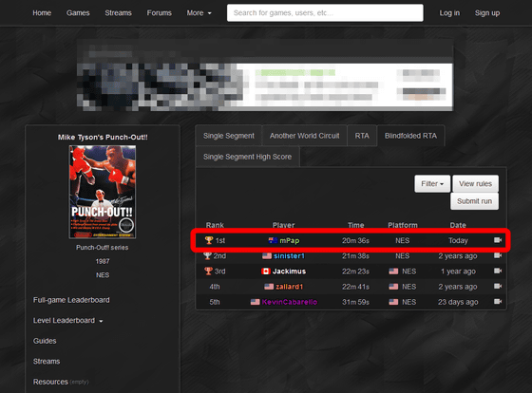Open Streams in the sidebar
The height and width of the screenshot is (393, 532).
click(47, 362)
